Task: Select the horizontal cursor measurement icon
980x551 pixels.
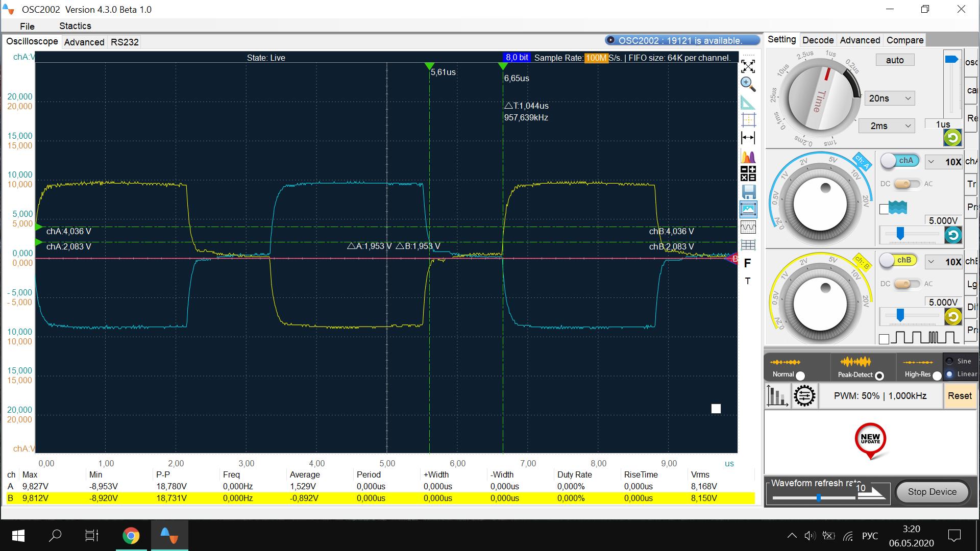Action: [748, 138]
